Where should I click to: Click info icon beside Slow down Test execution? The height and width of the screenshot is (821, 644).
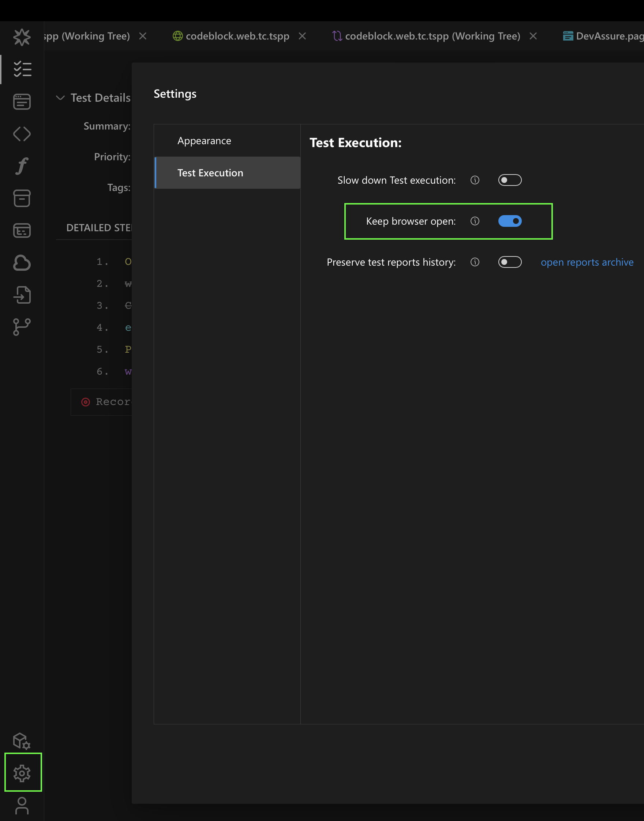point(475,180)
